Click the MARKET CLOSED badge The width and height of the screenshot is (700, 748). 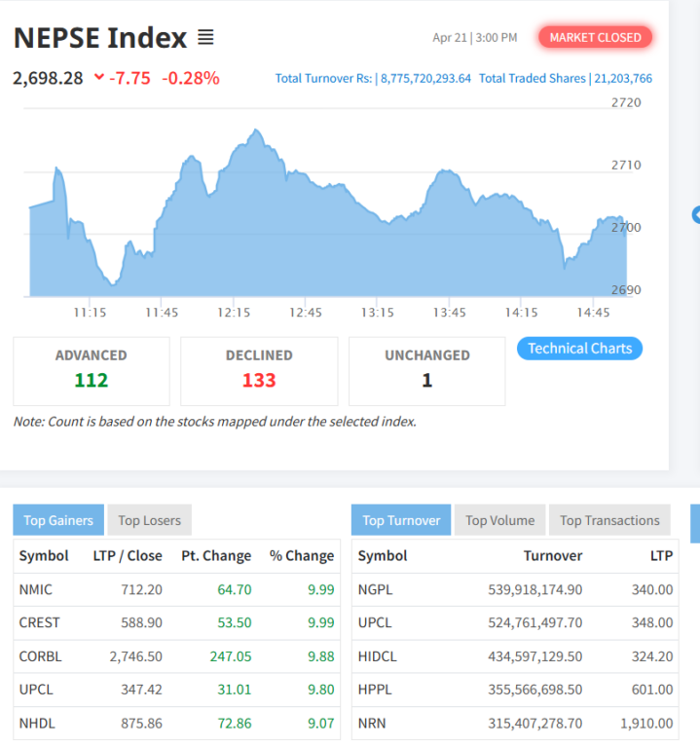pos(595,38)
